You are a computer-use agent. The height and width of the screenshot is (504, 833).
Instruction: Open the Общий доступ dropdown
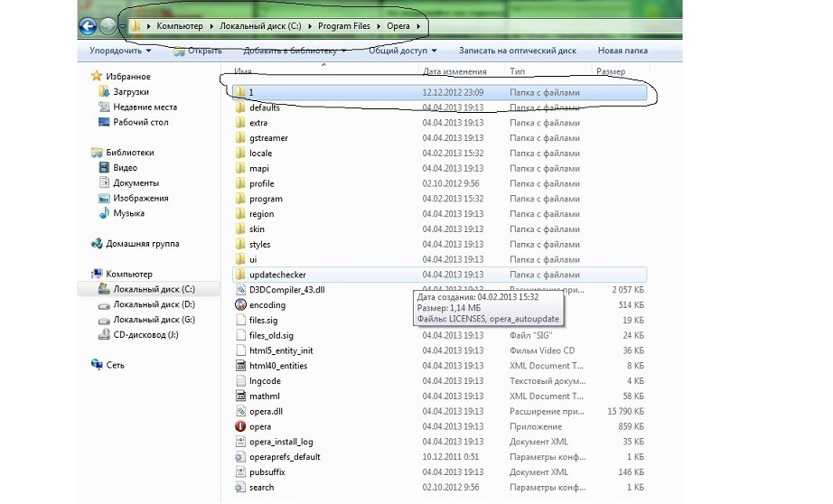click(x=403, y=51)
